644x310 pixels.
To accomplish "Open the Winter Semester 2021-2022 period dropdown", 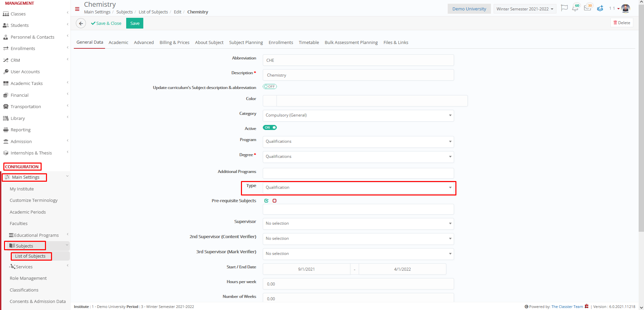I will [525, 9].
